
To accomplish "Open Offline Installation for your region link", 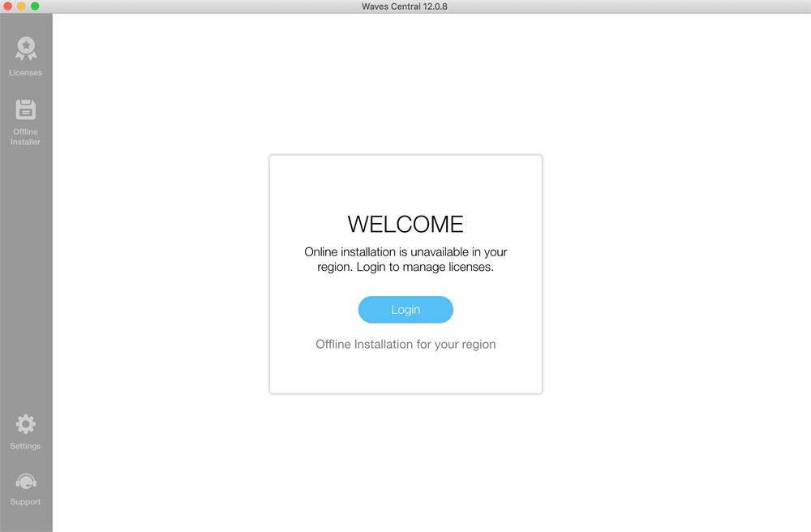I will coord(405,345).
